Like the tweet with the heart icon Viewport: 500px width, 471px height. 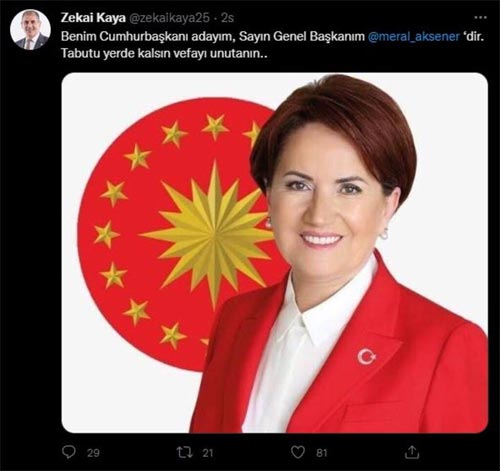pos(298,452)
